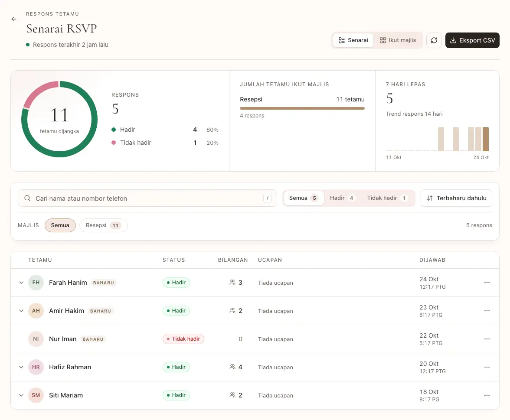Click the search magnifier icon

tap(27, 199)
